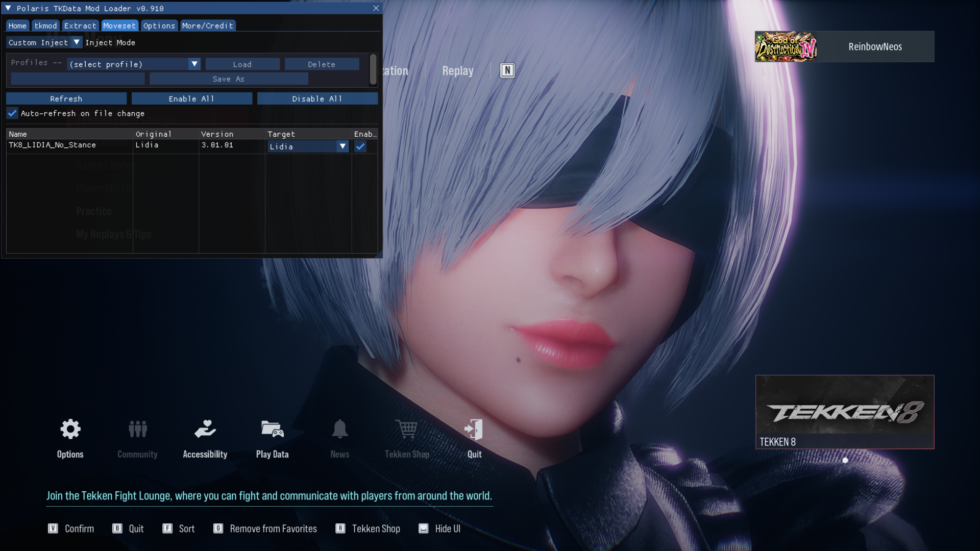Click the Hide UI key prompt
Viewport: 980px width, 551px height.
[x=439, y=529]
